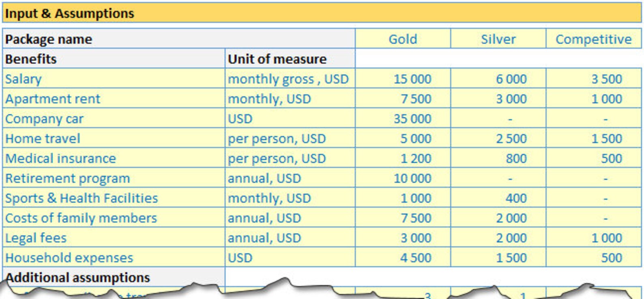Select the Sports & Health 'monthly, USD' cell
Screen dimensions: 644x299
290,198
